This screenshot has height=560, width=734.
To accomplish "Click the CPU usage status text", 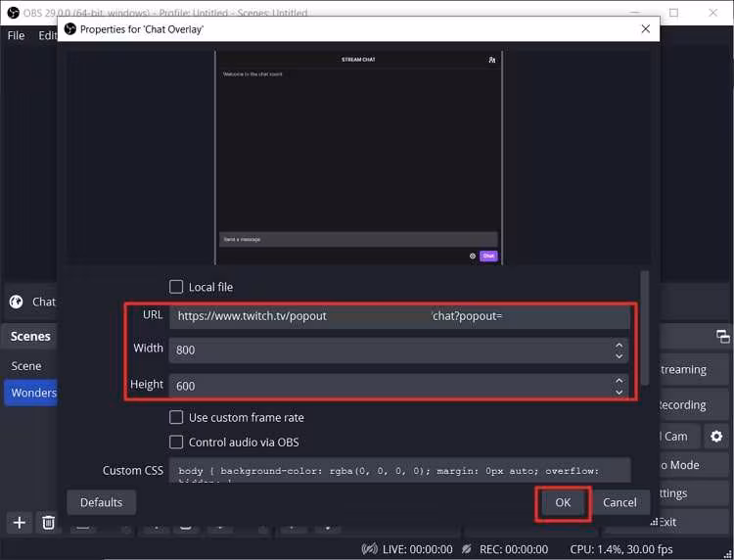I will point(621,549).
